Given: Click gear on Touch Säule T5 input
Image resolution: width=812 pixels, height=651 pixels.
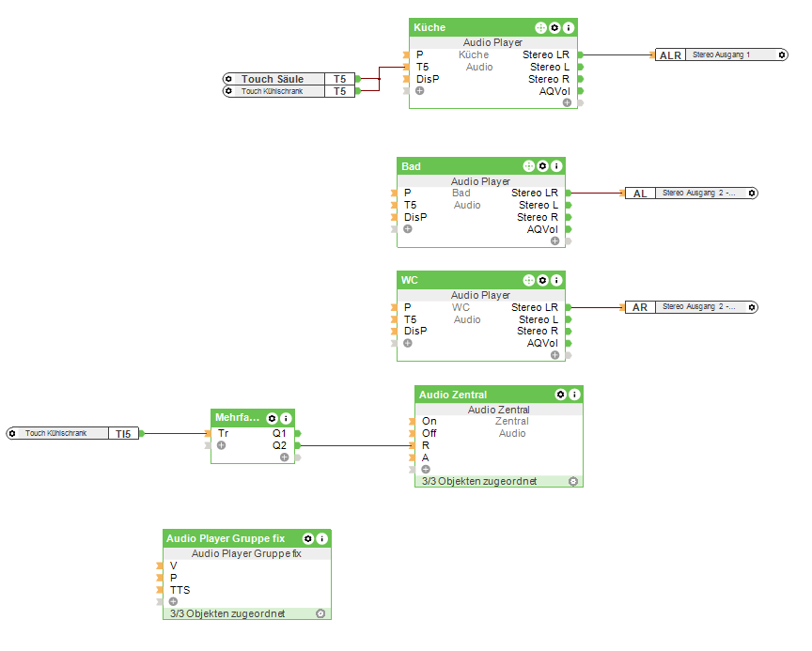Looking at the screenshot, I should point(228,79).
